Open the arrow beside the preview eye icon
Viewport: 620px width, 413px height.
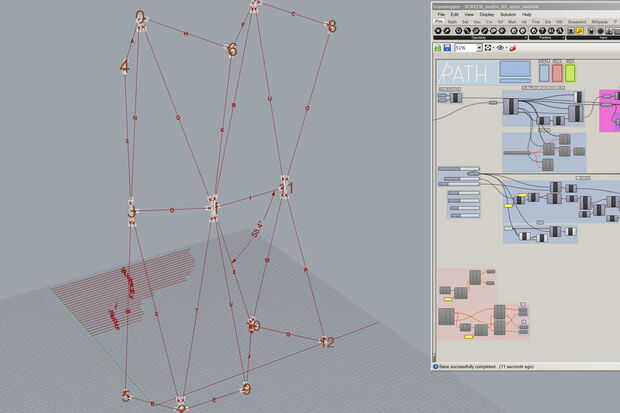pyautogui.click(x=507, y=48)
